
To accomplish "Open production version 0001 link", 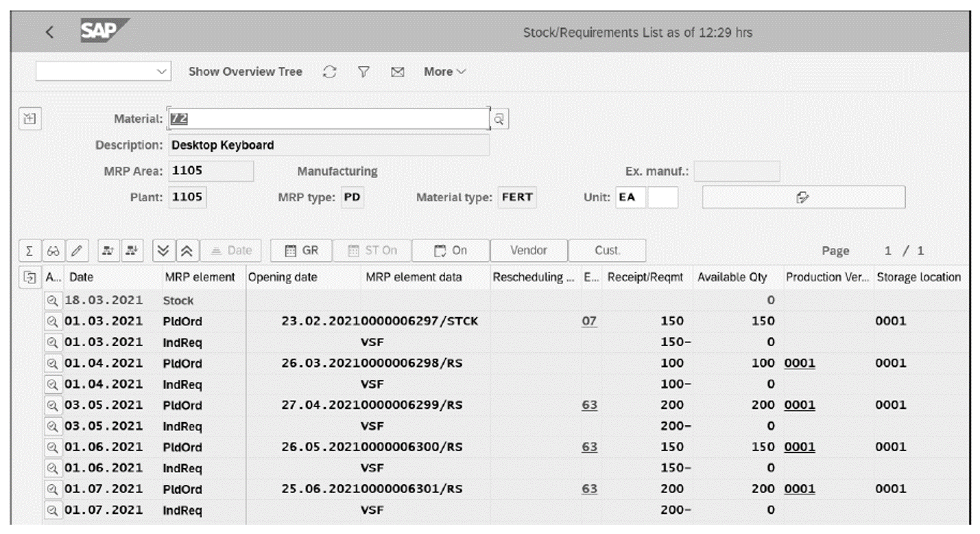I will [x=799, y=363].
